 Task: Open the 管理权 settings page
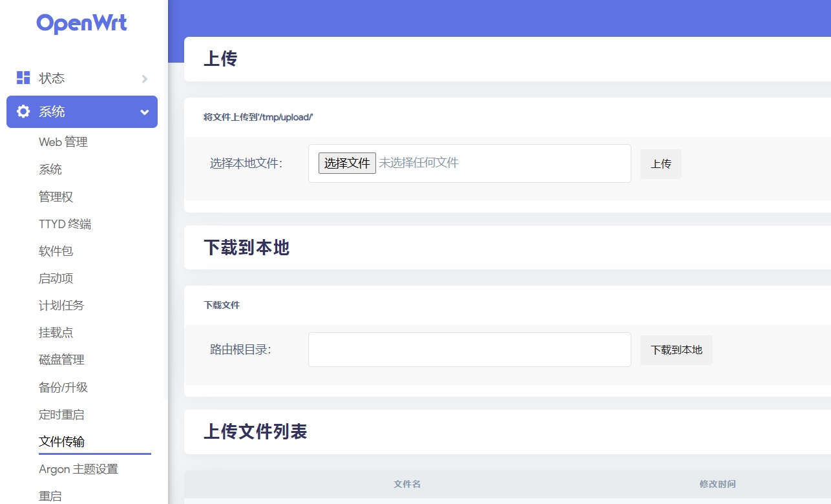point(56,196)
